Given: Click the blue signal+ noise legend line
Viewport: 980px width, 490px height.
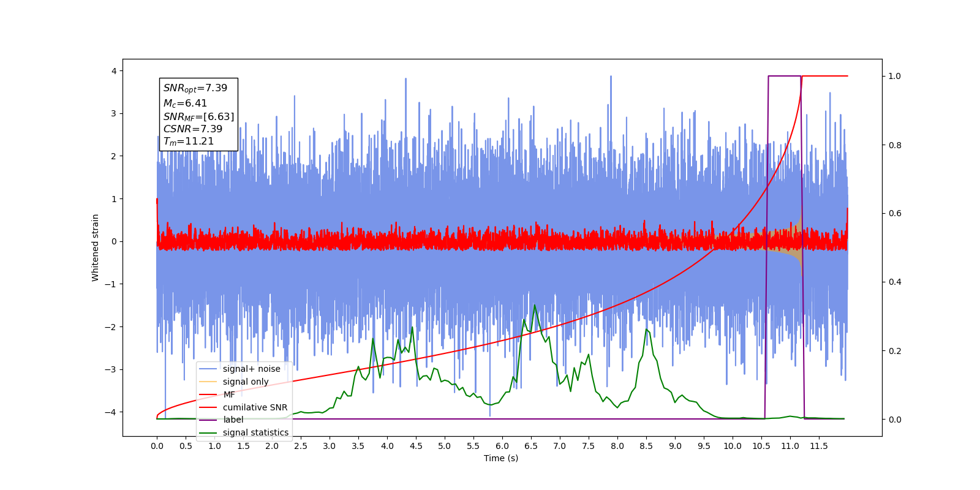Looking at the screenshot, I should [x=208, y=369].
